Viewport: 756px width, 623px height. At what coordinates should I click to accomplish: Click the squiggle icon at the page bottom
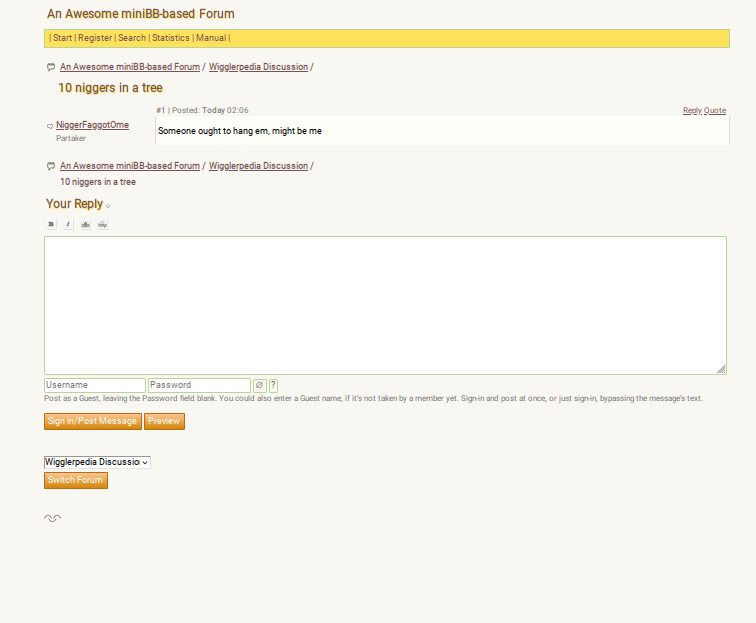click(53, 518)
